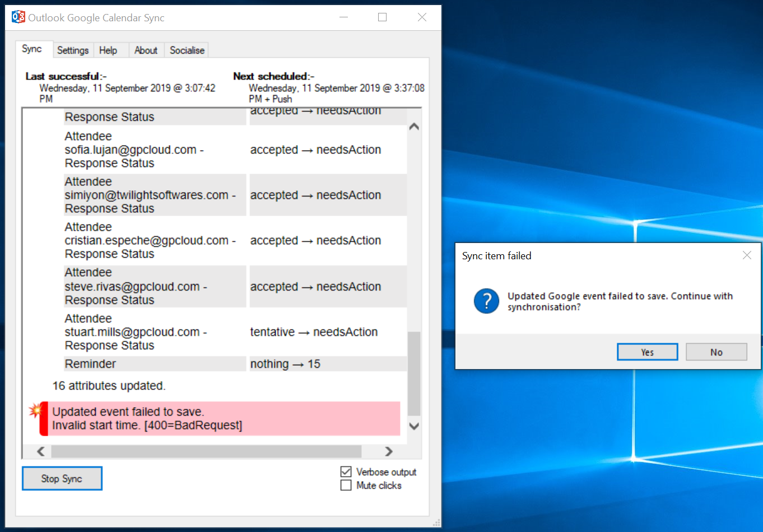The height and width of the screenshot is (532, 763).
Task: Click the horizontal scroll left arrow
Action: tap(41, 451)
